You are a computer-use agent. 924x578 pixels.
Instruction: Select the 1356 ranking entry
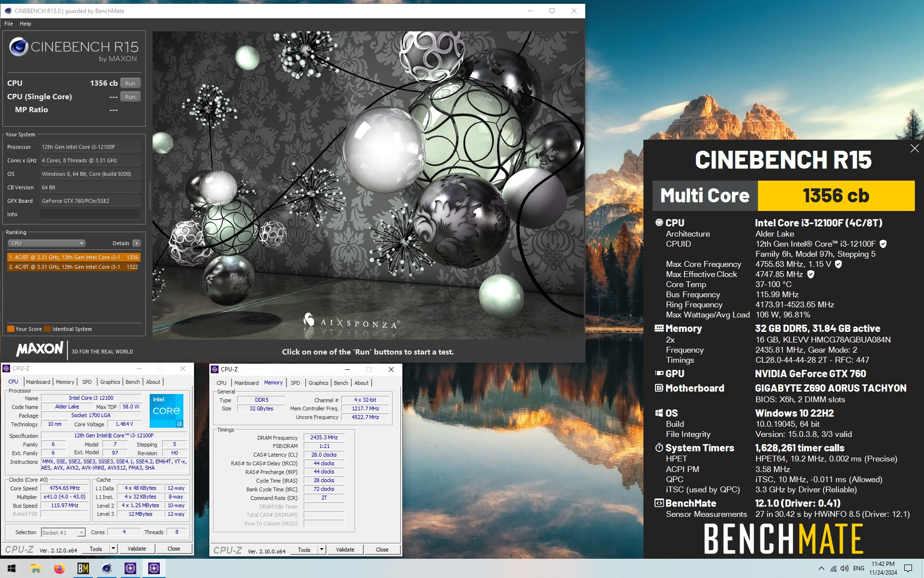click(74, 257)
